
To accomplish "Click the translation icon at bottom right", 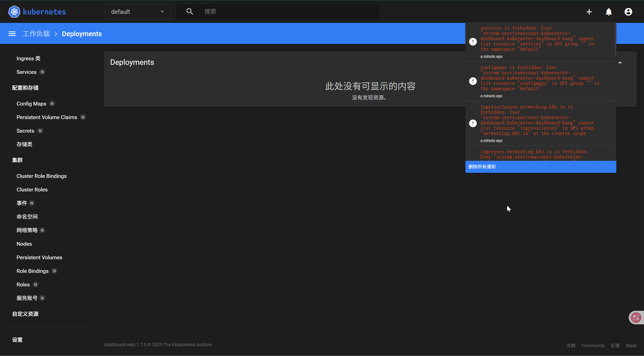I will tap(635, 317).
